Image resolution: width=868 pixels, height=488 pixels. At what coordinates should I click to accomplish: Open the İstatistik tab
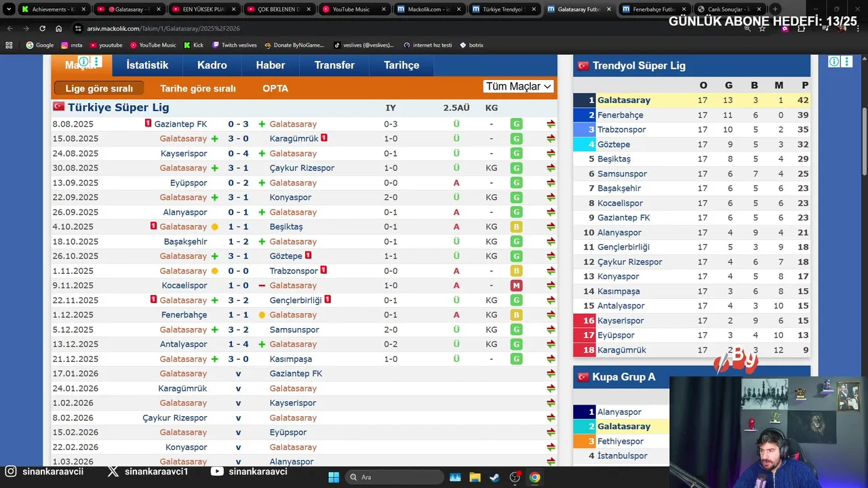click(x=147, y=65)
